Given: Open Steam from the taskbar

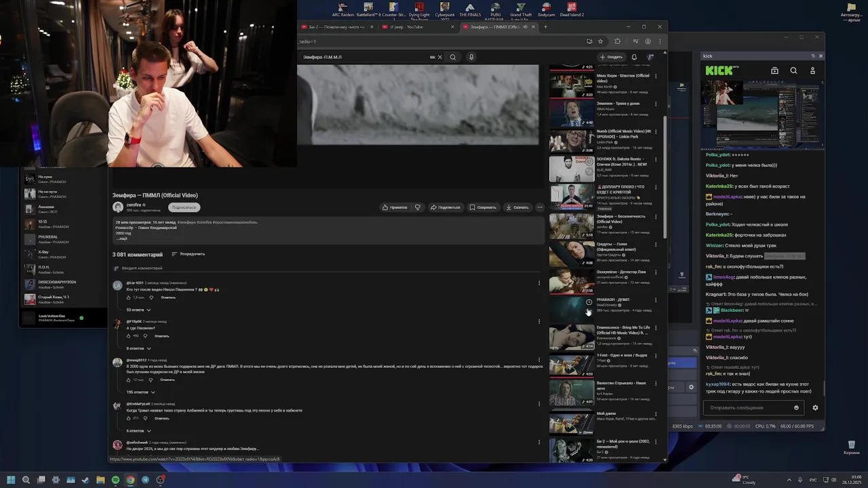Looking at the screenshot, I should (85, 480).
